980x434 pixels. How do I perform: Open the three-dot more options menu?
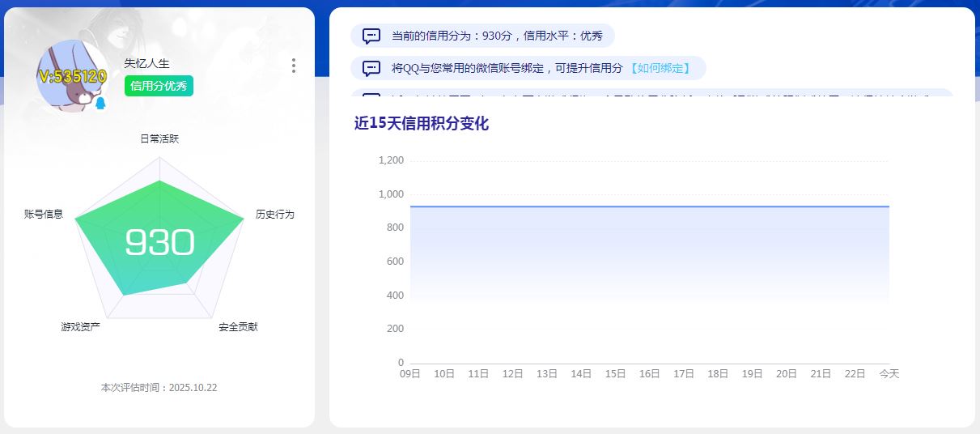pos(293,66)
